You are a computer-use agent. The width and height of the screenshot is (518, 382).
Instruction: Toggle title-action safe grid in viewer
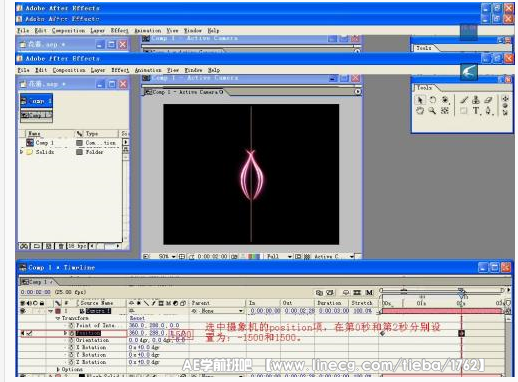pyautogui.click(x=182, y=257)
